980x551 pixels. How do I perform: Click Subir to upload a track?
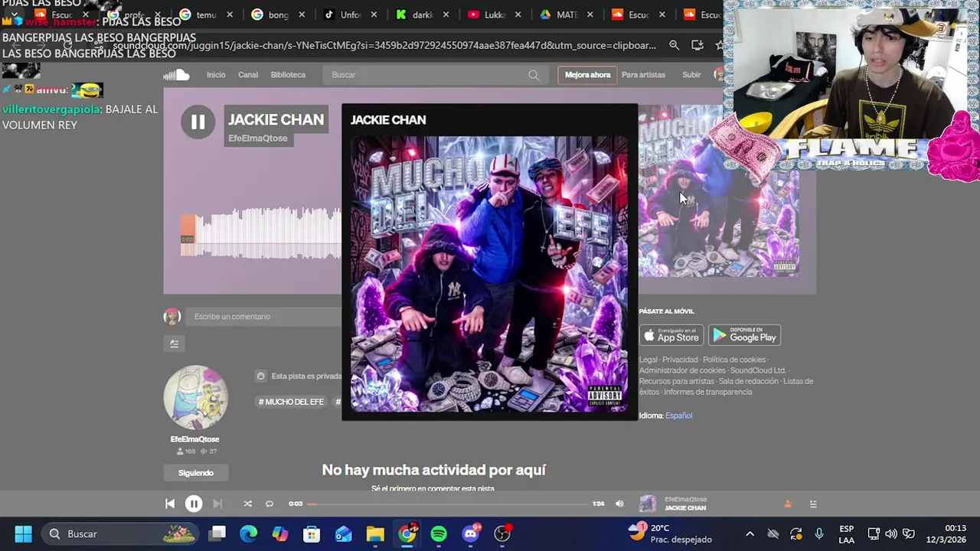point(691,75)
